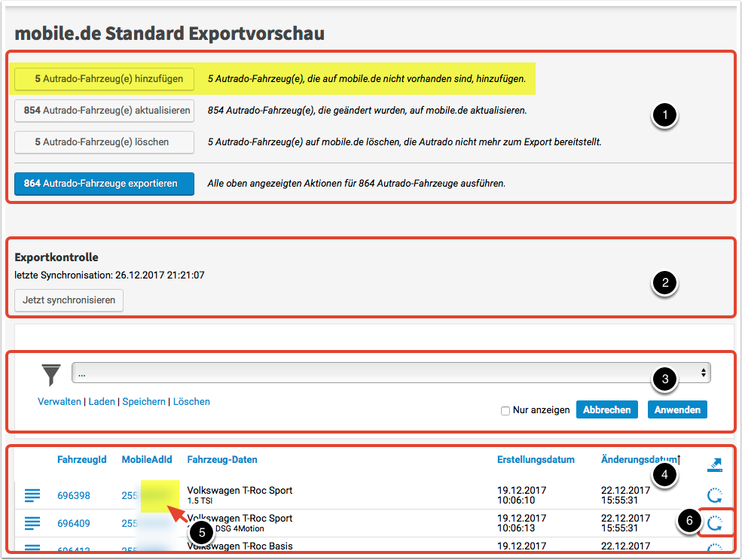Click the sort arrow next to Änderungsdatum

679,459
